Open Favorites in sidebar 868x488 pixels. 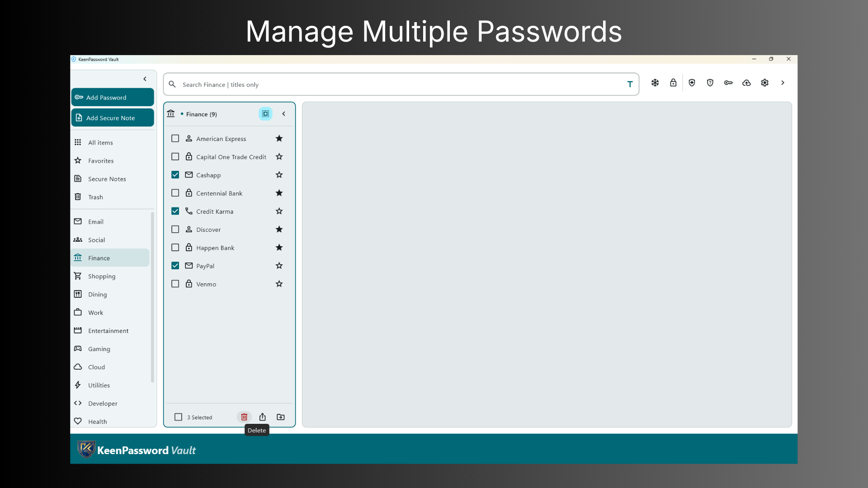point(110,160)
